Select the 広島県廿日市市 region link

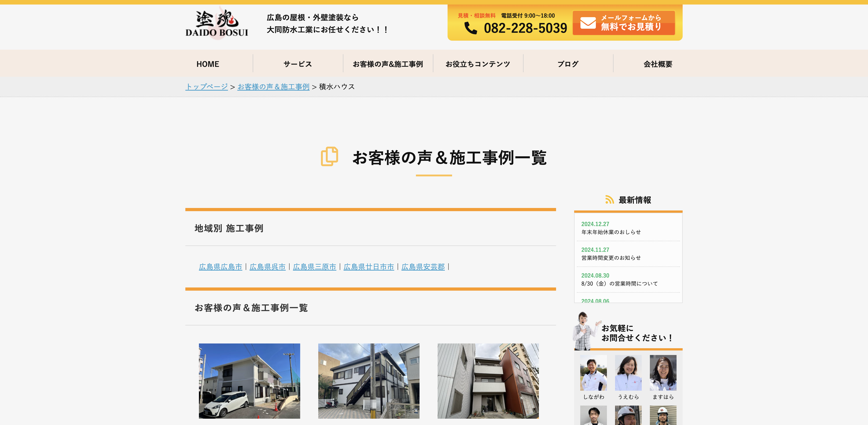click(x=369, y=267)
